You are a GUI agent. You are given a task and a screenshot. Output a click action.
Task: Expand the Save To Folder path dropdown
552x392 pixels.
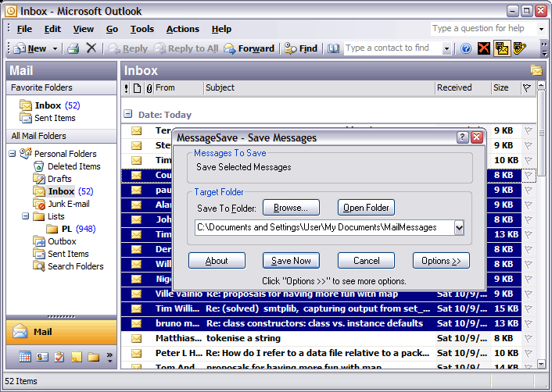[x=459, y=228]
